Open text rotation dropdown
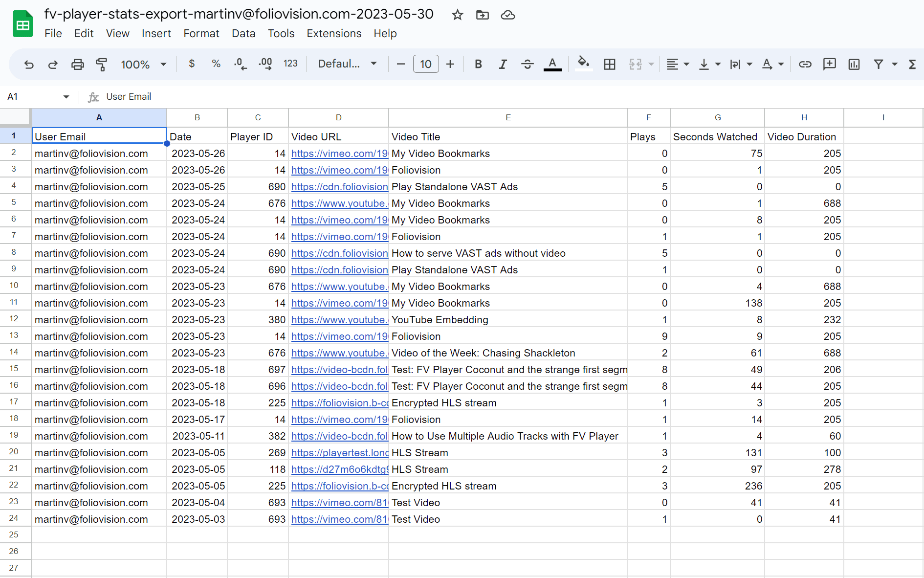Viewport: 924px width, 578px height. pos(772,64)
